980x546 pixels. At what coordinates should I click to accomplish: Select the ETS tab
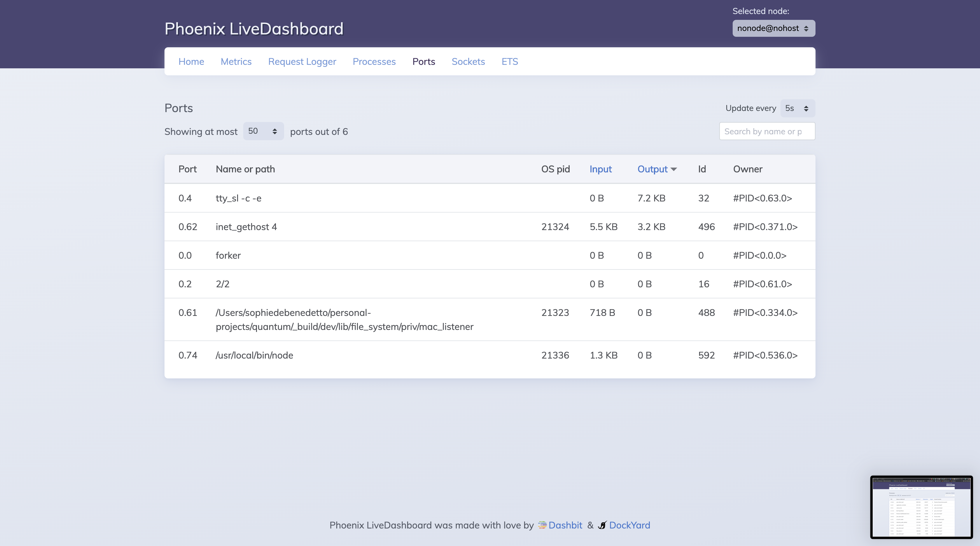coord(510,62)
